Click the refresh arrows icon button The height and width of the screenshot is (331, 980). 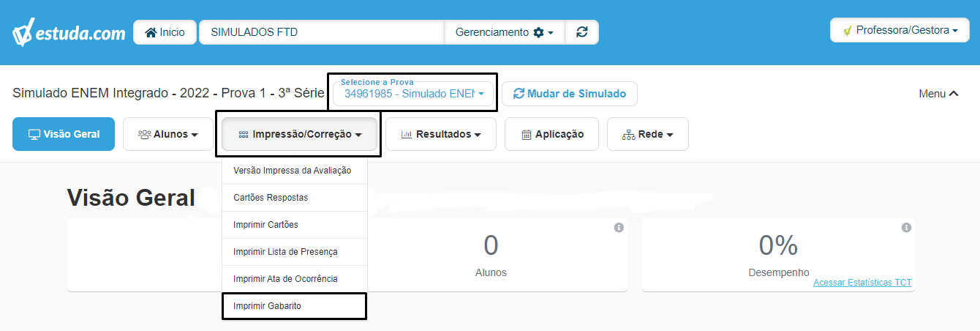pyautogui.click(x=582, y=32)
